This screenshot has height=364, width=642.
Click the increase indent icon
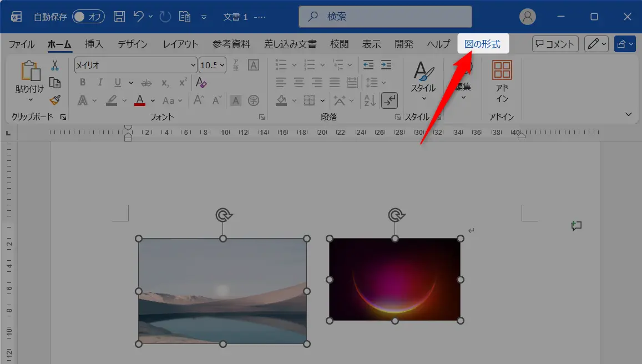[x=386, y=65]
